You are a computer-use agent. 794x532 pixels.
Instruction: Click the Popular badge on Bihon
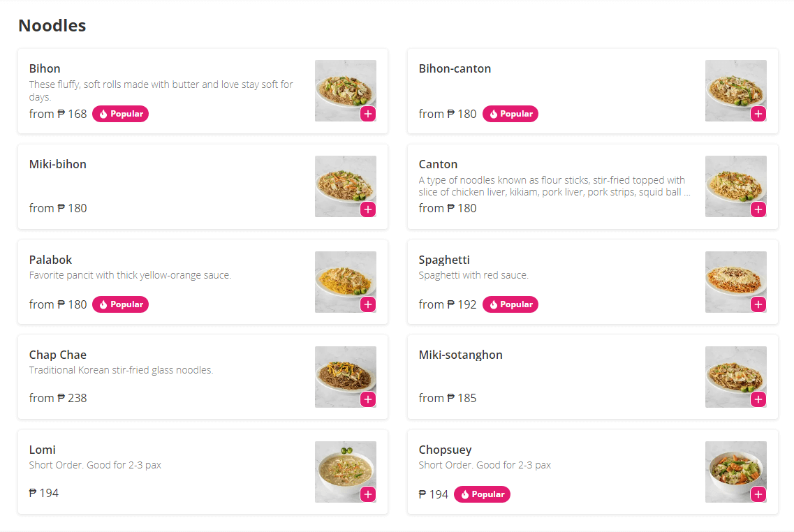[120, 113]
